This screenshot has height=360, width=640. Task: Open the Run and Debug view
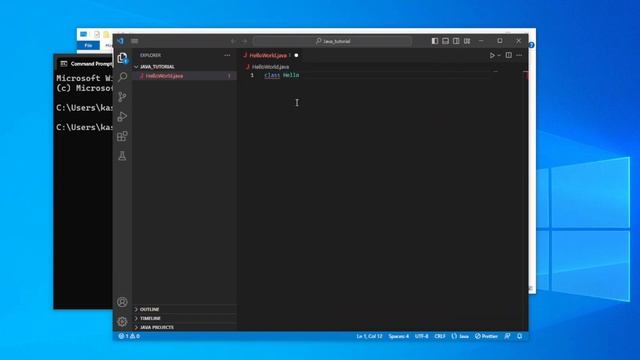(x=122, y=116)
